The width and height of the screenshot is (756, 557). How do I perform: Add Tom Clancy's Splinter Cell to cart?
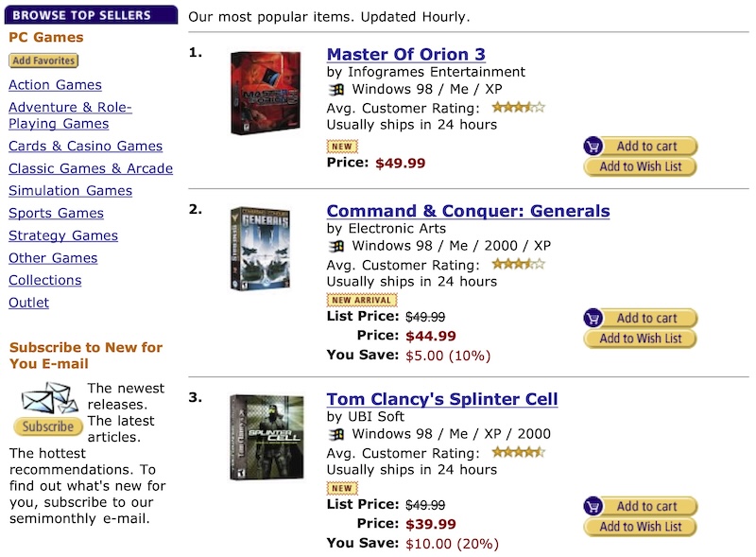click(x=640, y=506)
